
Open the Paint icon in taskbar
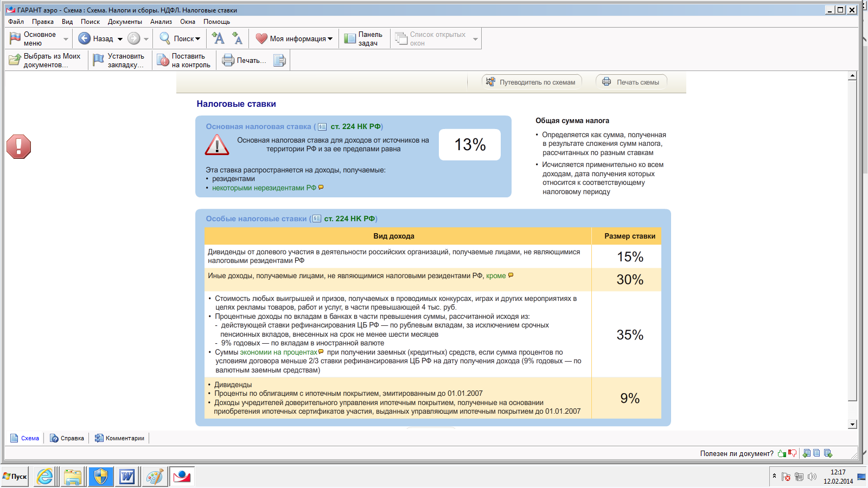154,477
